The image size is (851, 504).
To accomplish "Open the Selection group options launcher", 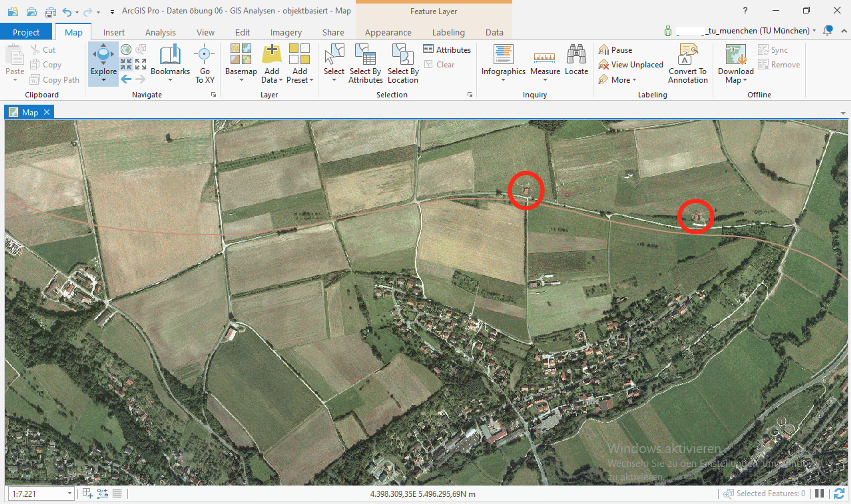I will [470, 95].
